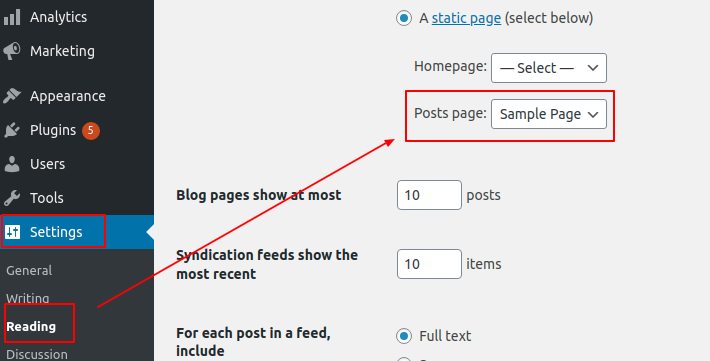This screenshot has height=361, width=710.
Task: Click the Appearance paintbrush icon
Action: (x=12, y=96)
